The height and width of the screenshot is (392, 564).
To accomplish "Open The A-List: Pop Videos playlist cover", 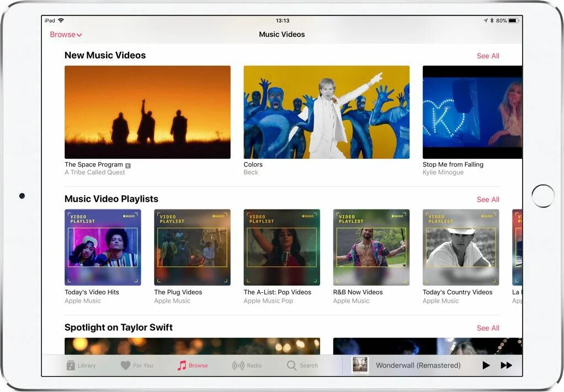I will 281,247.
